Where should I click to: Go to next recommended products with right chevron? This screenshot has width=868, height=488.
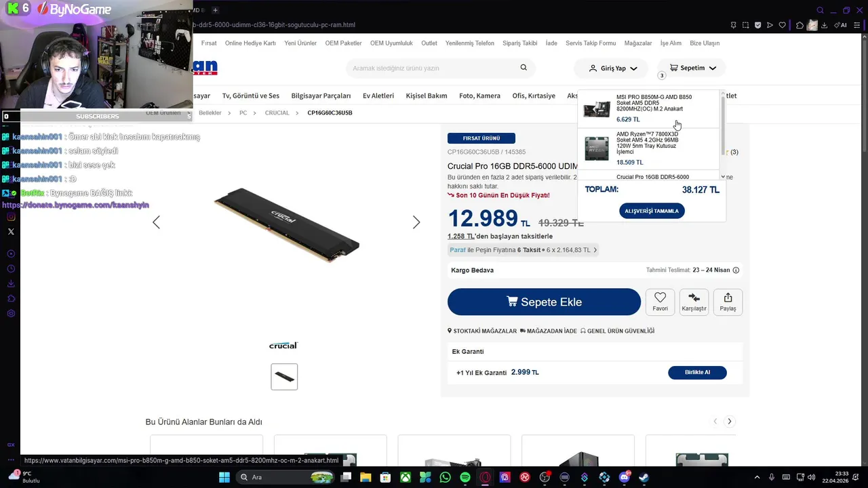(x=729, y=422)
